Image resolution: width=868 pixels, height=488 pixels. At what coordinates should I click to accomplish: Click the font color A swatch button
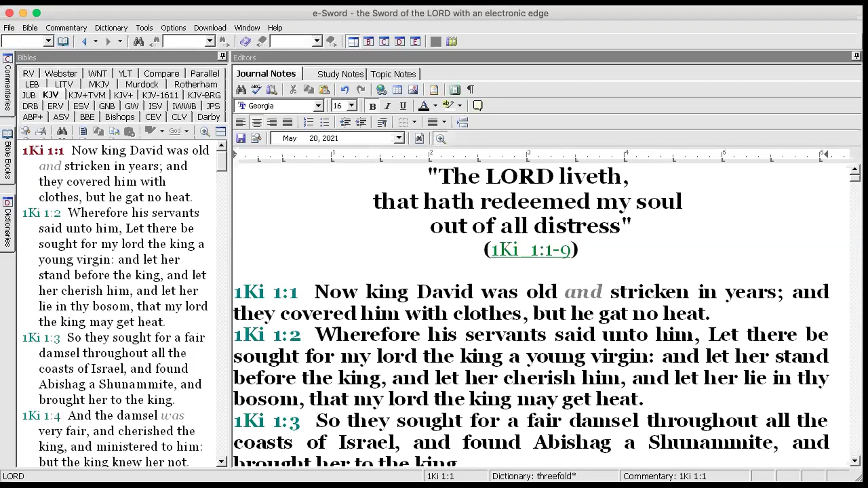pyautogui.click(x=424, y=106)
